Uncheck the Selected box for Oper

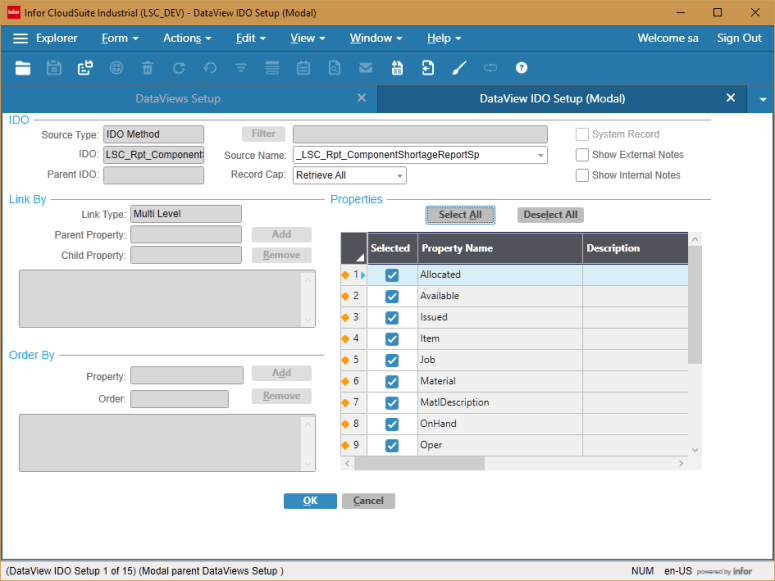pyautogui.click(x=392, y=446)
